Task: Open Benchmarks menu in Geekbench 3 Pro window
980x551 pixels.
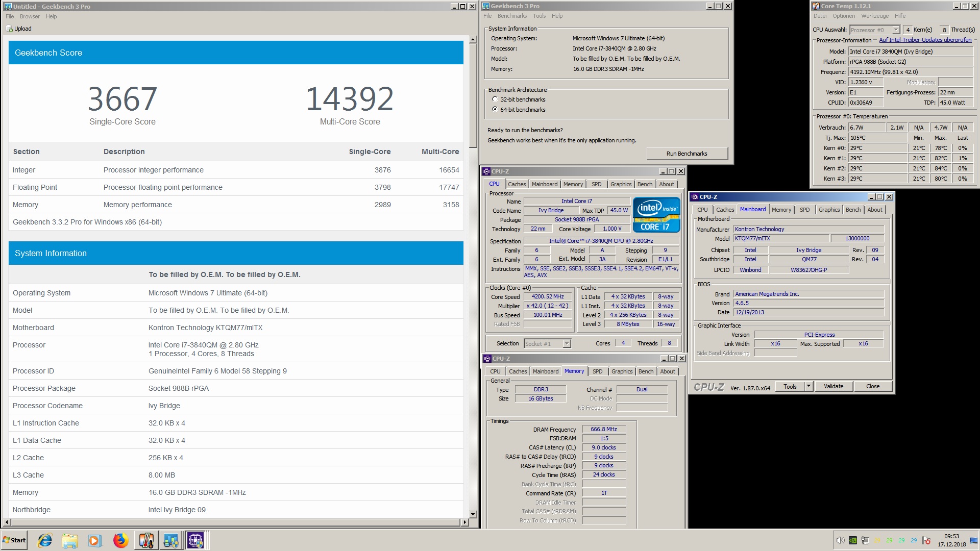Action: [512, 16]
